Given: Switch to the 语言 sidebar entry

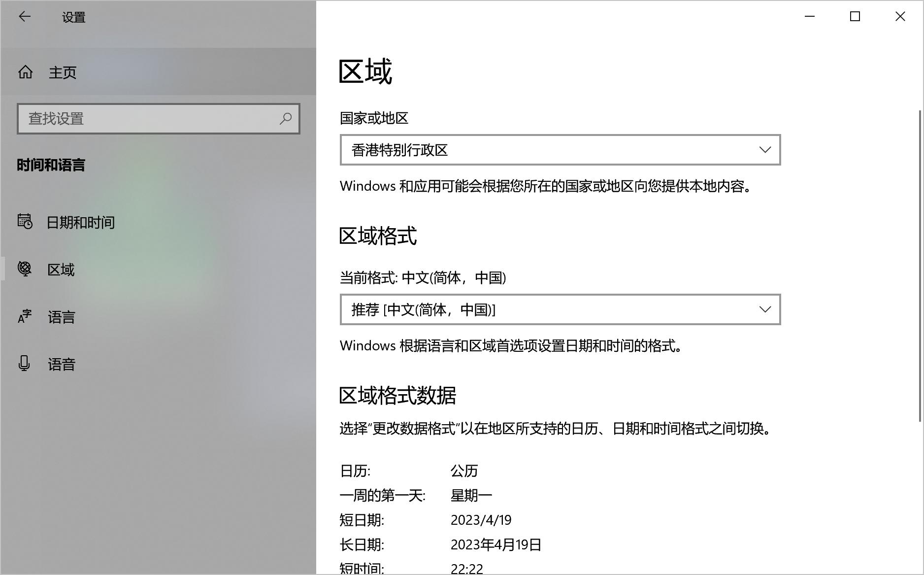Looking at the screenshot, I should tap(61, 317).
